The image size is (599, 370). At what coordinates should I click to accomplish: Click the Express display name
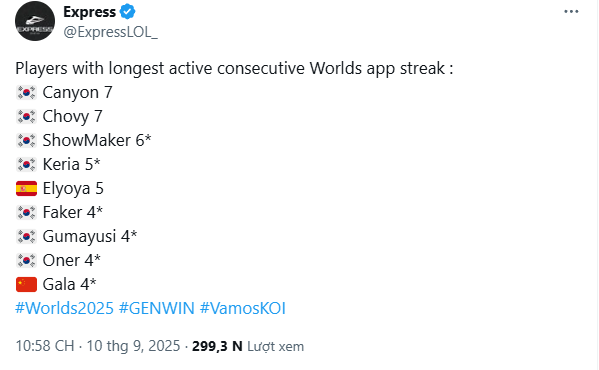89,12
